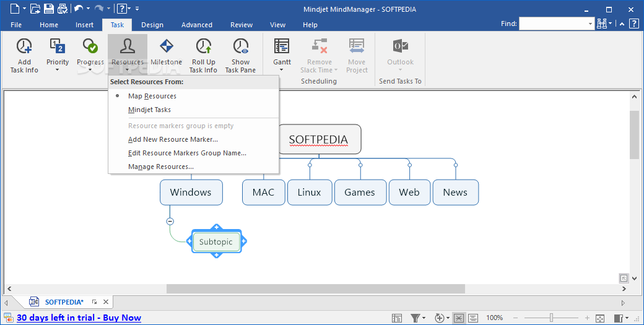The image size is (644, 325).
Task: Click the outline view icon in status bar
Action: click(x=397, y=318)
